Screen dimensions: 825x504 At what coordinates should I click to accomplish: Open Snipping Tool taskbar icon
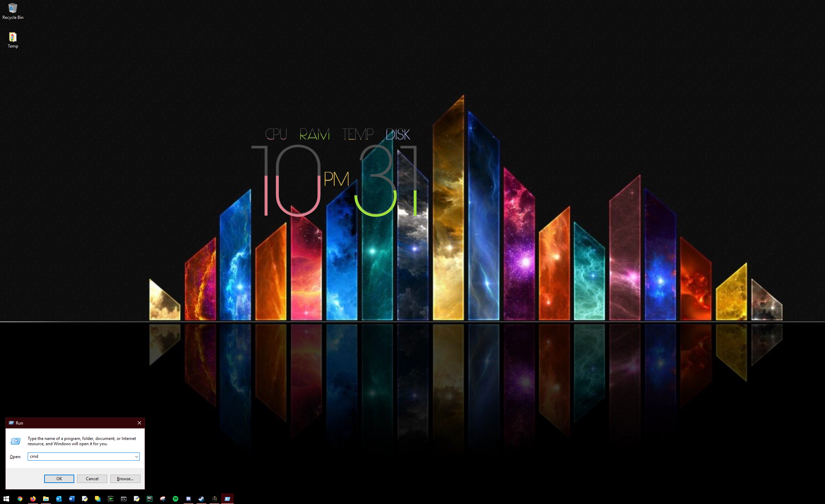(x=163, y=499)
